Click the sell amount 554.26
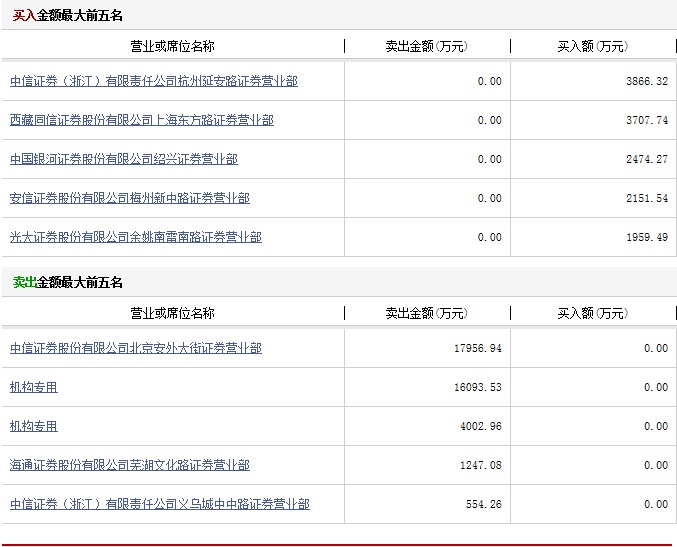Viewport: 677px width, 547px height. point(484,504)
